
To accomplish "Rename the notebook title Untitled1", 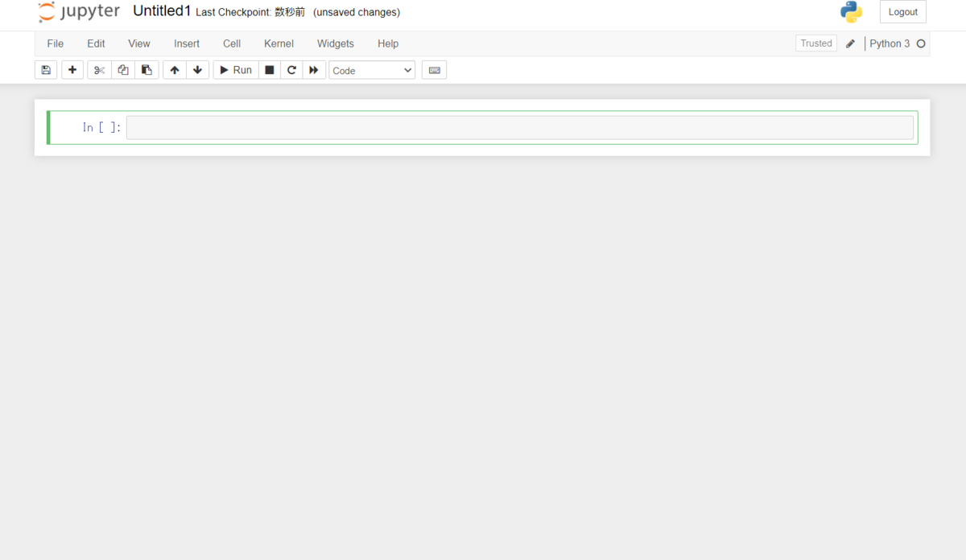I will pos(162,11).
